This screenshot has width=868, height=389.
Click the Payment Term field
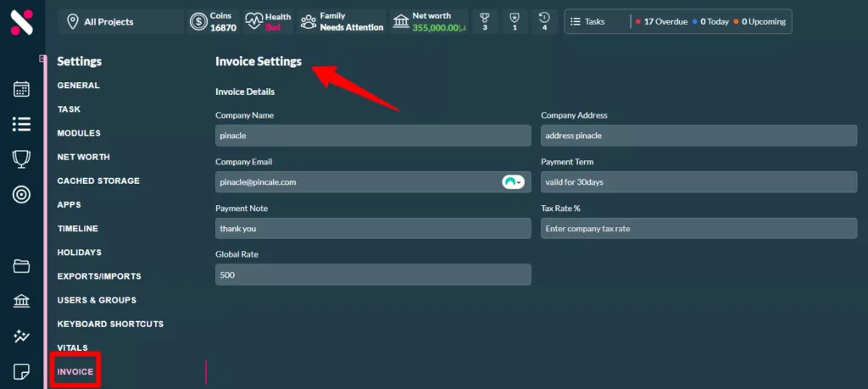pyautogui.click(x=698, y=181)
